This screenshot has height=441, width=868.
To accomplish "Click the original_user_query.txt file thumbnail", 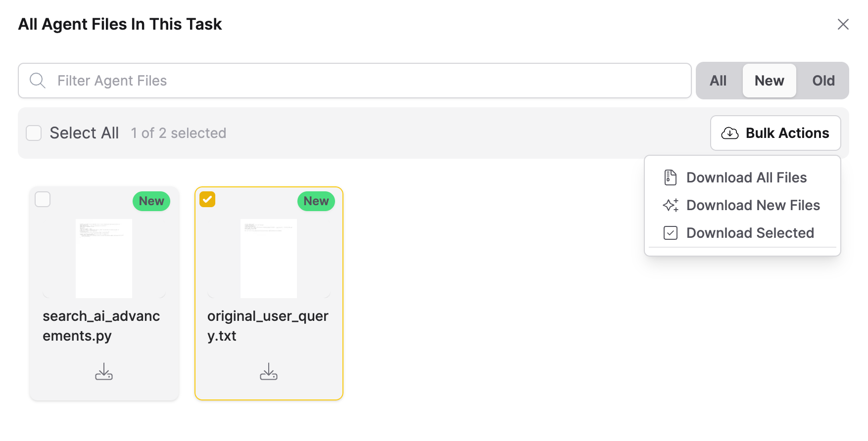I will pos(269,258).
